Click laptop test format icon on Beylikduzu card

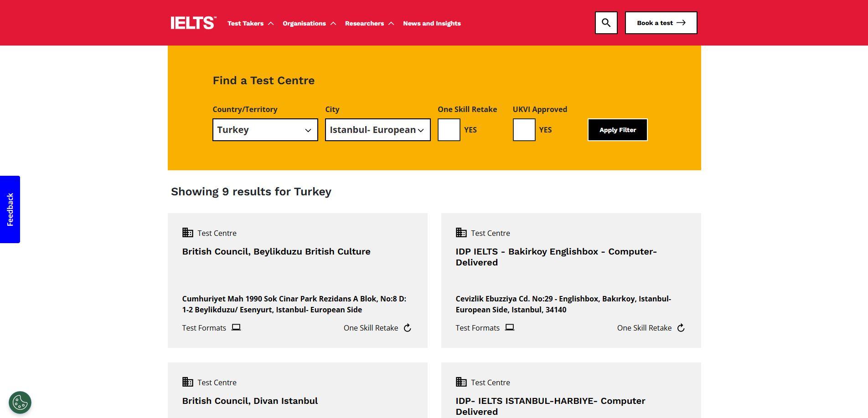coord(236,327)
